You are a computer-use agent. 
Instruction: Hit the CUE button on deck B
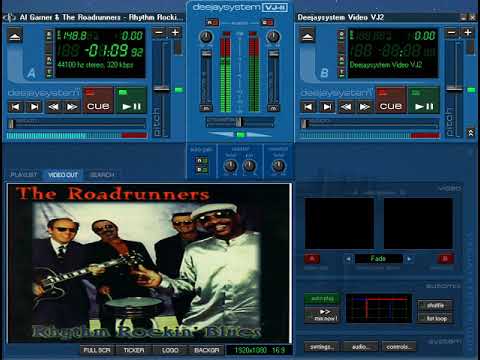click(x=390, y=100)
